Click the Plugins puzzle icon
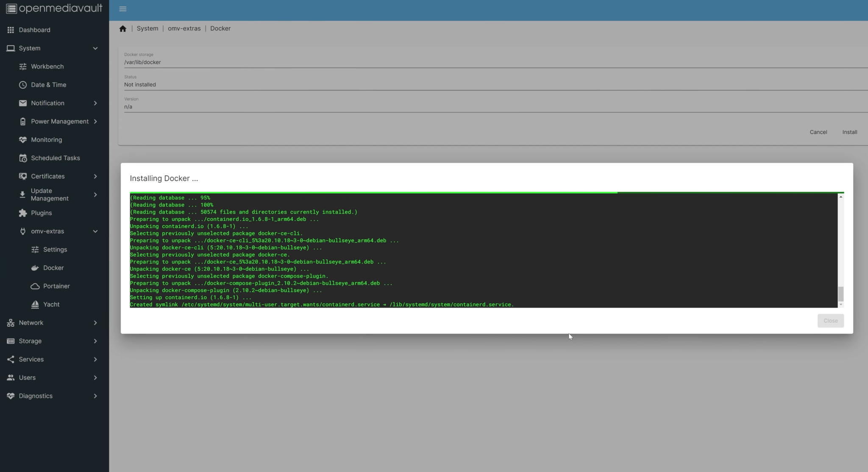Viewport: 868px width, 472px height. [x=22, y=213]
